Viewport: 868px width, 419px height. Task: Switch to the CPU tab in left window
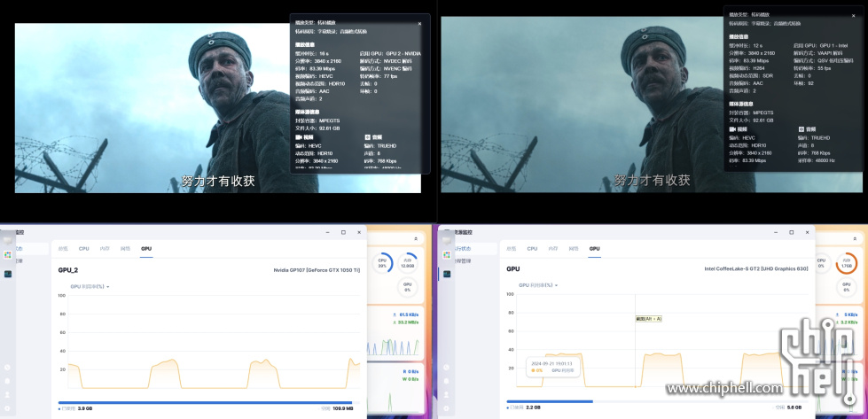[83, 249]
